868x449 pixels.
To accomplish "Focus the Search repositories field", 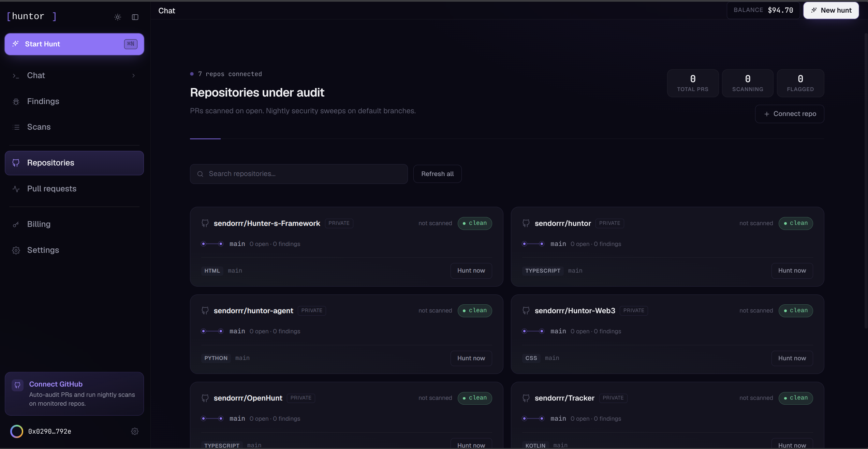I will tap(299, 174).
